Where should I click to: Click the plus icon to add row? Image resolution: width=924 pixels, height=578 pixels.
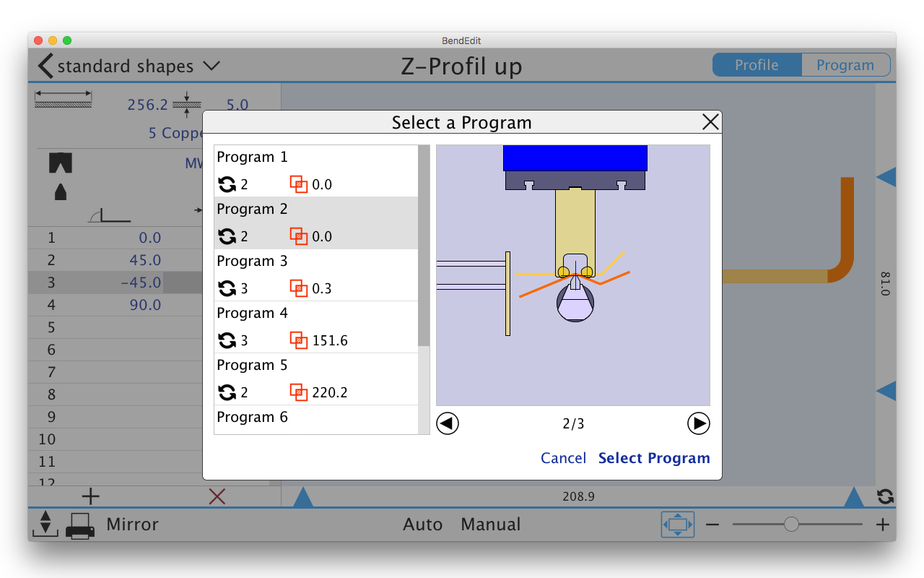tap(90, 496)
